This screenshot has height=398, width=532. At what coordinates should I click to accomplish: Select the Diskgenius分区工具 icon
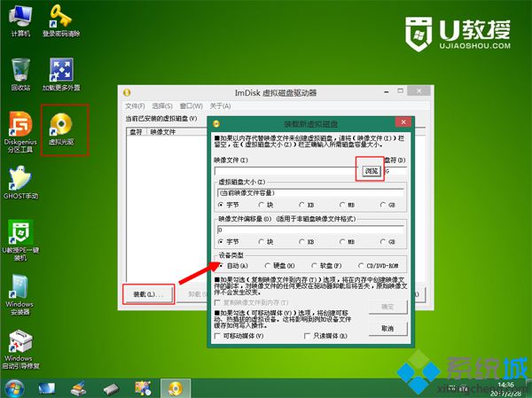(20, 132)
